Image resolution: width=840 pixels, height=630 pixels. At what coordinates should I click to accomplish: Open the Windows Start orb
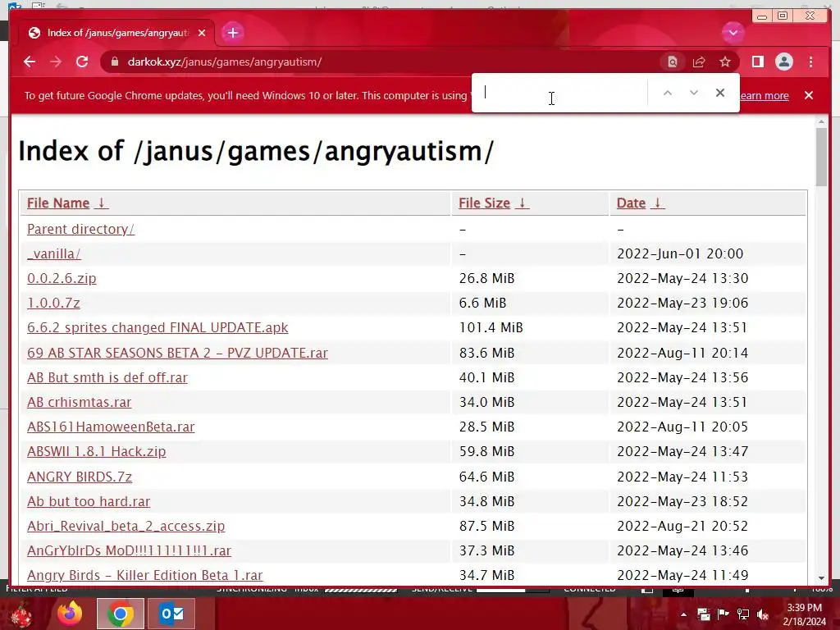tap(21, 614)
